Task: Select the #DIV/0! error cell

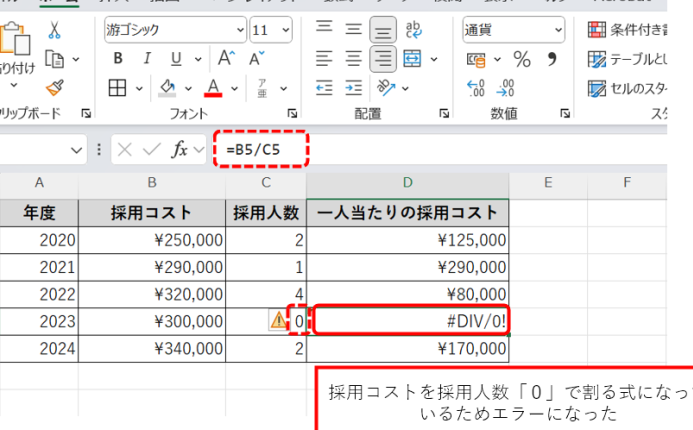Action: 411,320
